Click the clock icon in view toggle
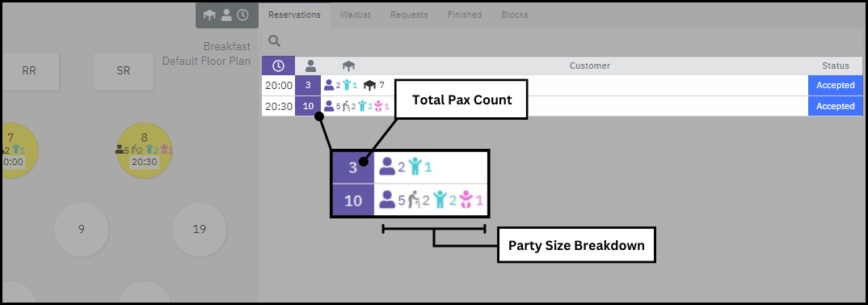Image resolution: width=868 pixels, height=305 pixels. pos(242,15)
